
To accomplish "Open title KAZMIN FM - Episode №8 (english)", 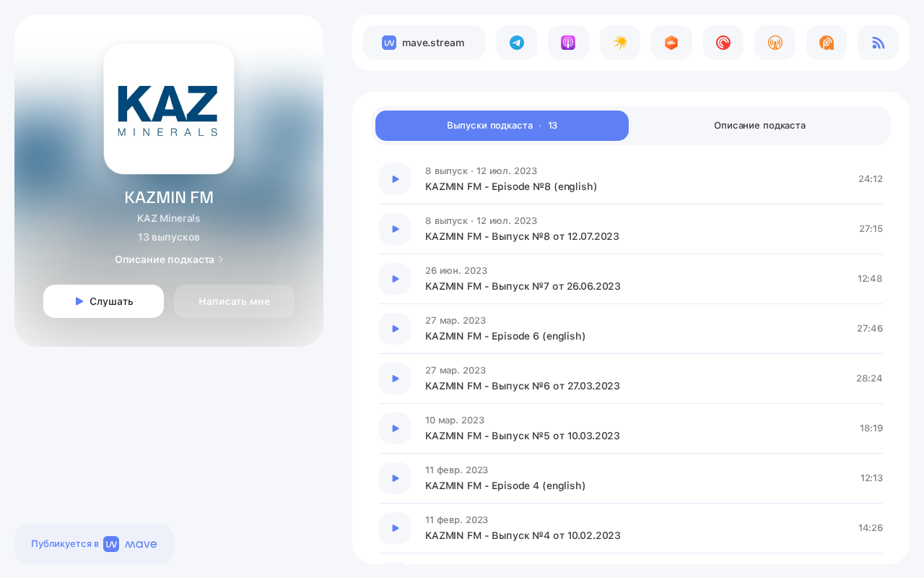I will tap(511, 186).
